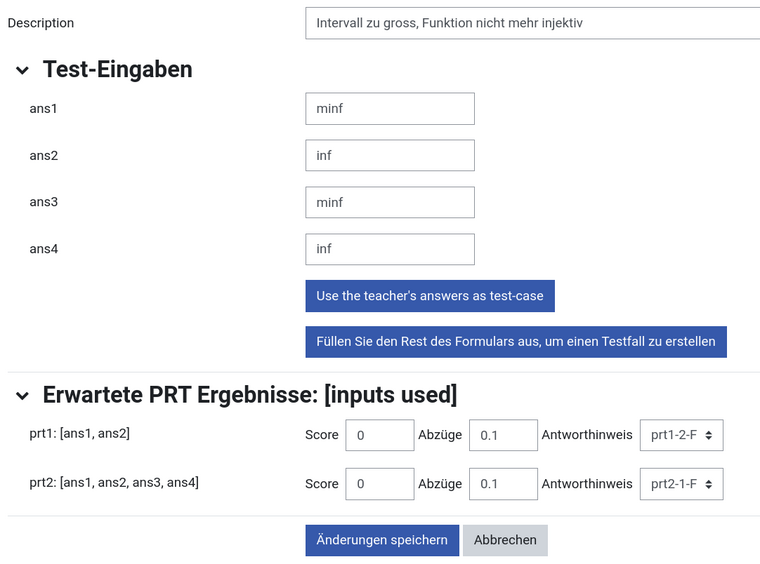This screenshot has height=564, width=760.
Task: Open the prt1 Antworthinweis dropdown
Action: pyautogui.click(x=681, y=435)
